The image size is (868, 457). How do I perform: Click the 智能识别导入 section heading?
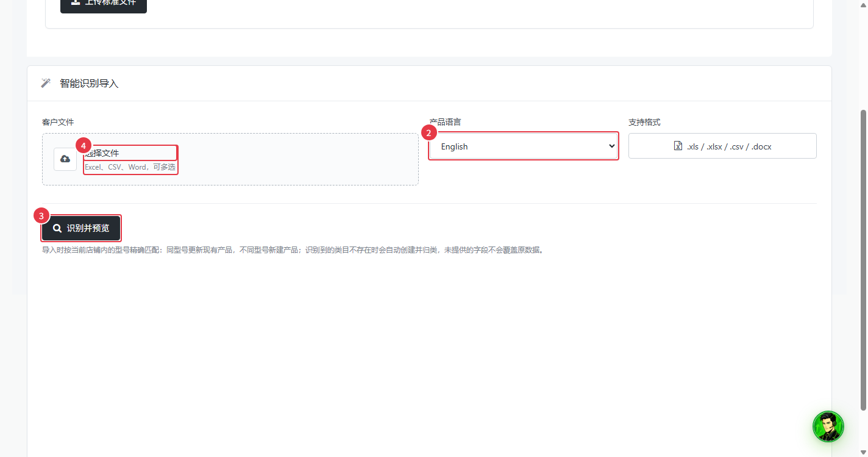[x=89, y=84]
